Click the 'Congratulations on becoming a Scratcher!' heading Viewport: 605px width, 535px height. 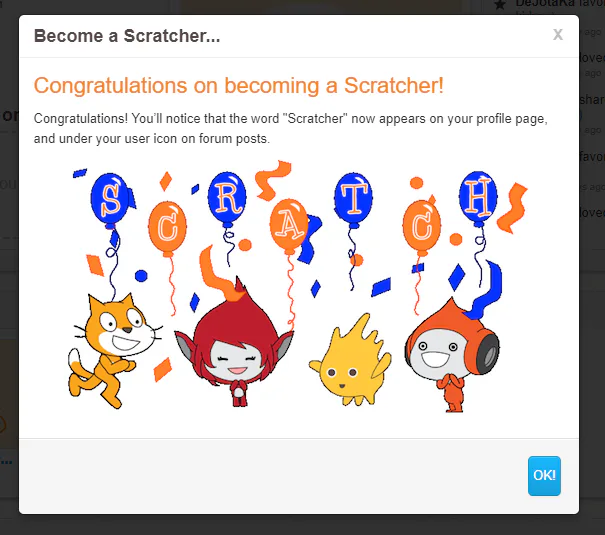click(238, 85)
